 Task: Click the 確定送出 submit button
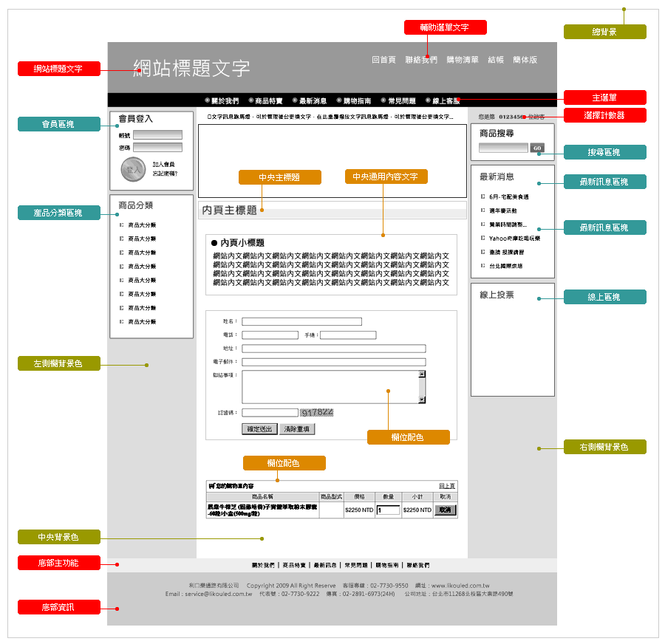tap(259, 429)
